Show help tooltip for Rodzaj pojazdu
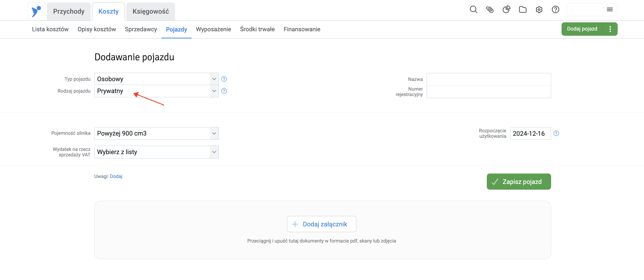Screen dimensions: 644x280 coord(224,91)
